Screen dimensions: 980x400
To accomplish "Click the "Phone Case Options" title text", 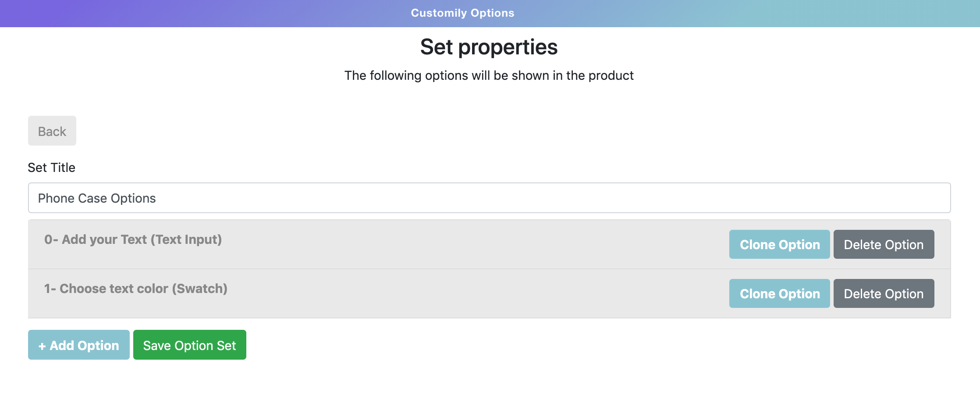I will 97,198.
